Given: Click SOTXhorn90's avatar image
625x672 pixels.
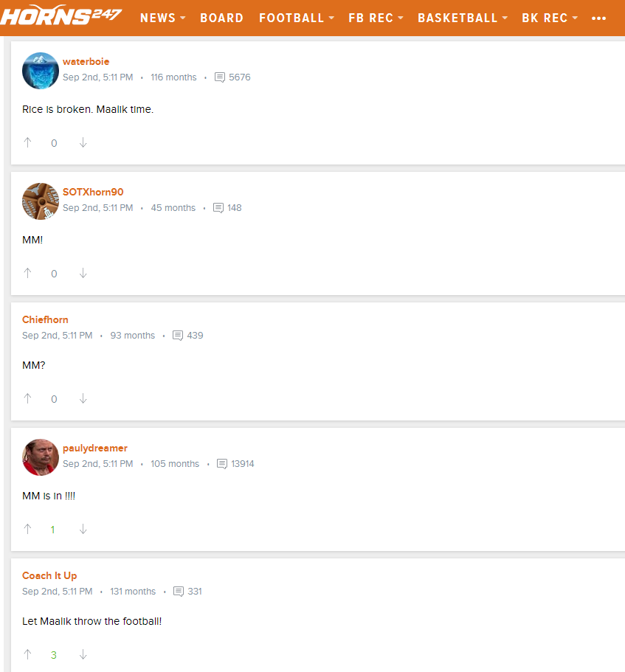Looking at the screenshot, I should pos(41,201).
